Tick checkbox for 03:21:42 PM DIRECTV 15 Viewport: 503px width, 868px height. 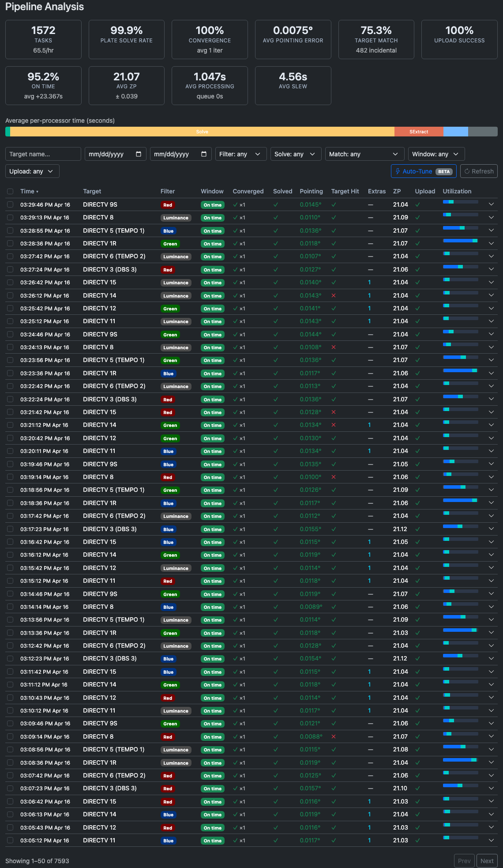(x=10, y=412)
